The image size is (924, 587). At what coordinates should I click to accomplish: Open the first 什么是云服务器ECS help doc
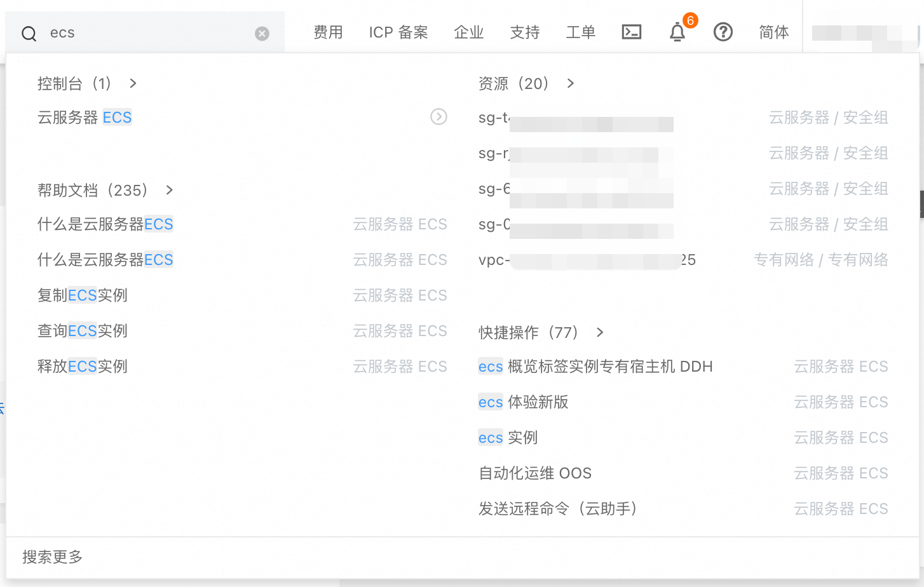(x=105, y=224)
